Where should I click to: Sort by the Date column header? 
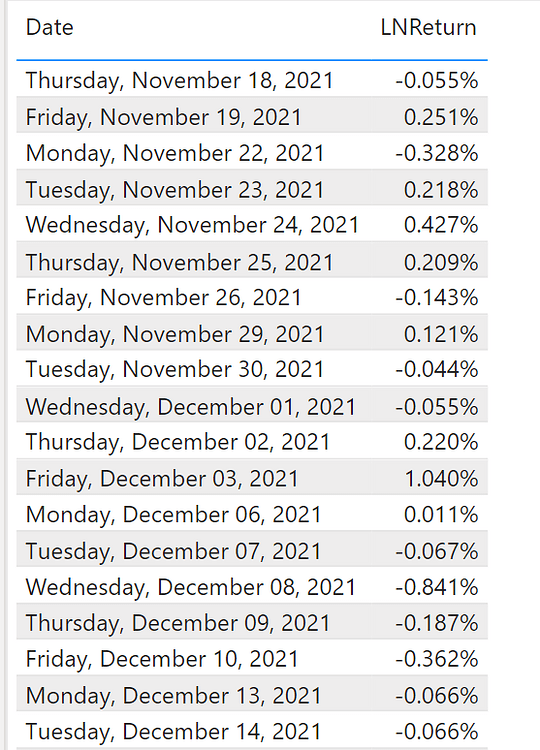point(49,27)
